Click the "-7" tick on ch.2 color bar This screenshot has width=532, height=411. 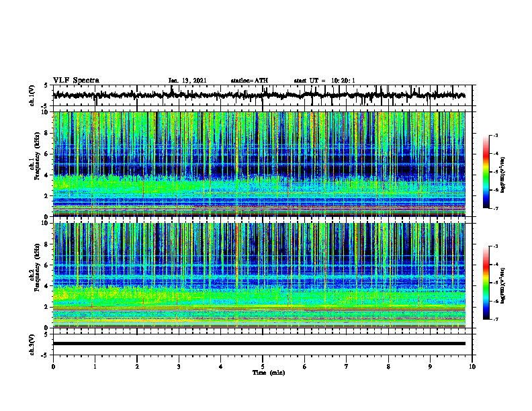(495, 319)
